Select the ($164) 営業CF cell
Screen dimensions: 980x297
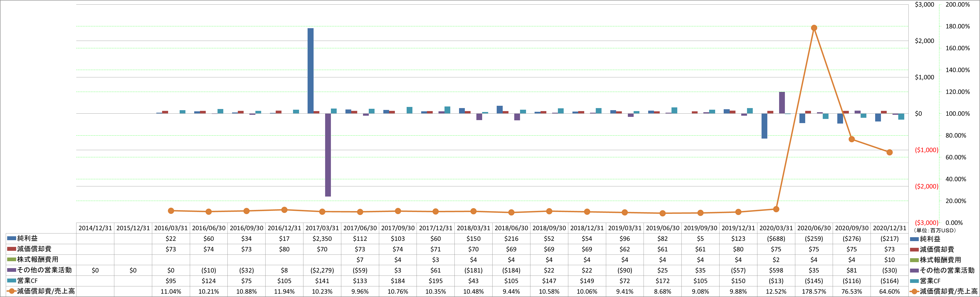pyautogui.click(x=889, y=281)
